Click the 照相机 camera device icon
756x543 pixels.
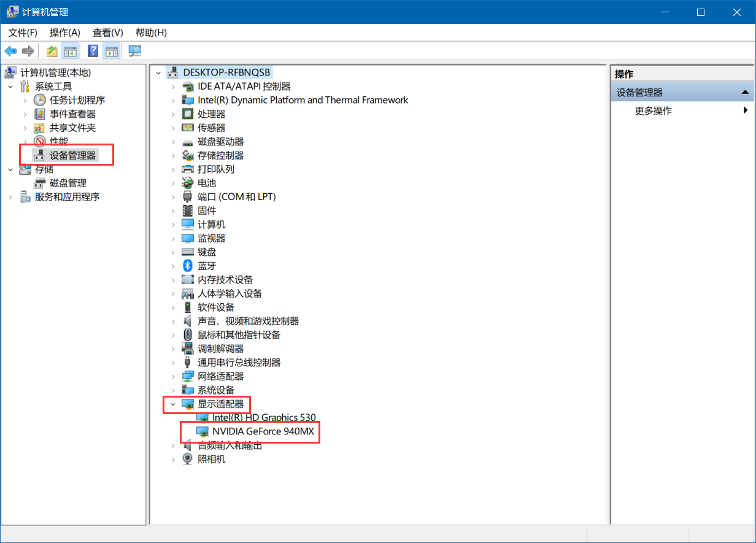point(187,459)
